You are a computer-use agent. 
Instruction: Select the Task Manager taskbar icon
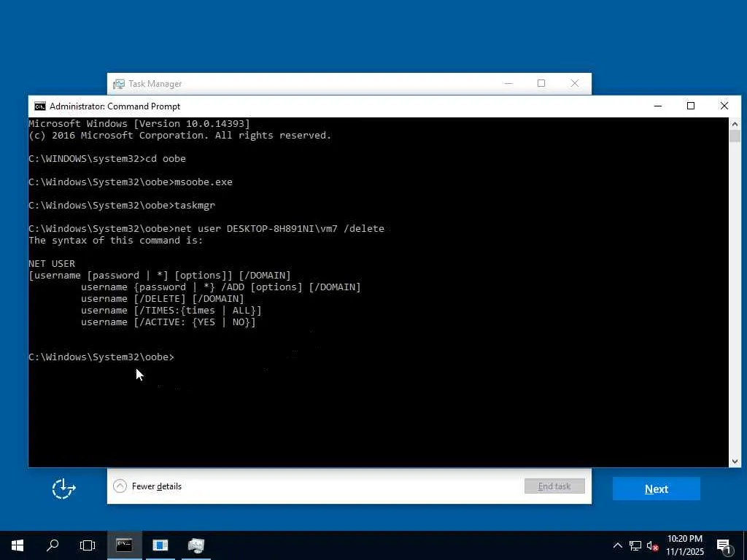click(196, 545)
